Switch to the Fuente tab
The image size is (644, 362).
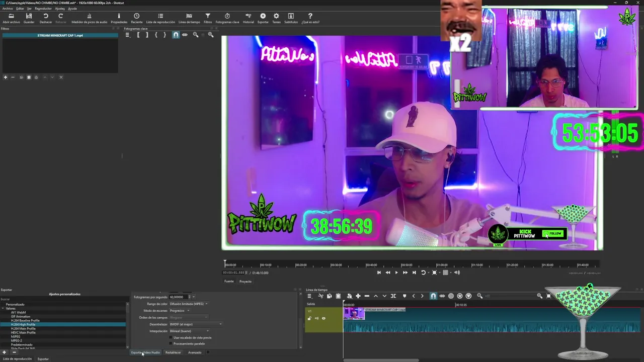coord(229,282)
